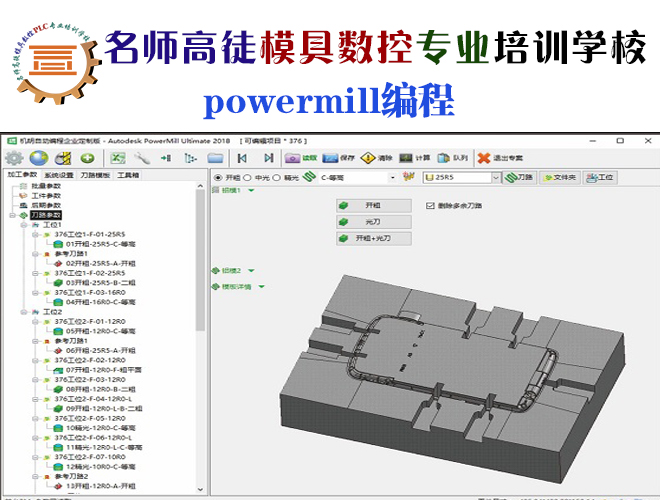Click the 光刀 green cube button
This screenshot has height=500, width=660.
374,222
